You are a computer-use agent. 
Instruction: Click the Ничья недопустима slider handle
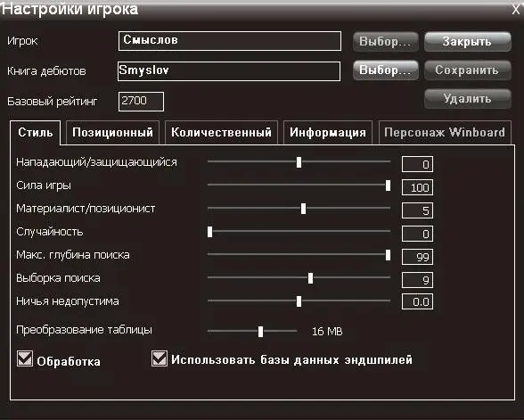299,301
